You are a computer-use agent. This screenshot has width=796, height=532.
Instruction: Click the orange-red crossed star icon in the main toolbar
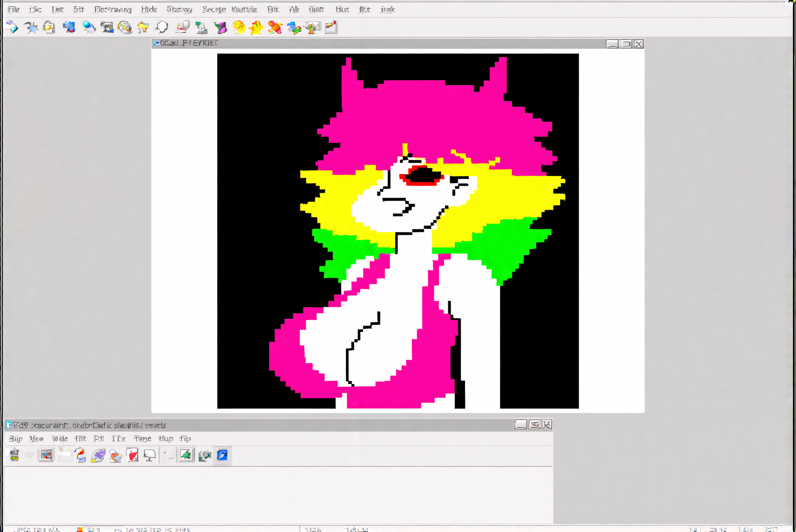(275, 27)
